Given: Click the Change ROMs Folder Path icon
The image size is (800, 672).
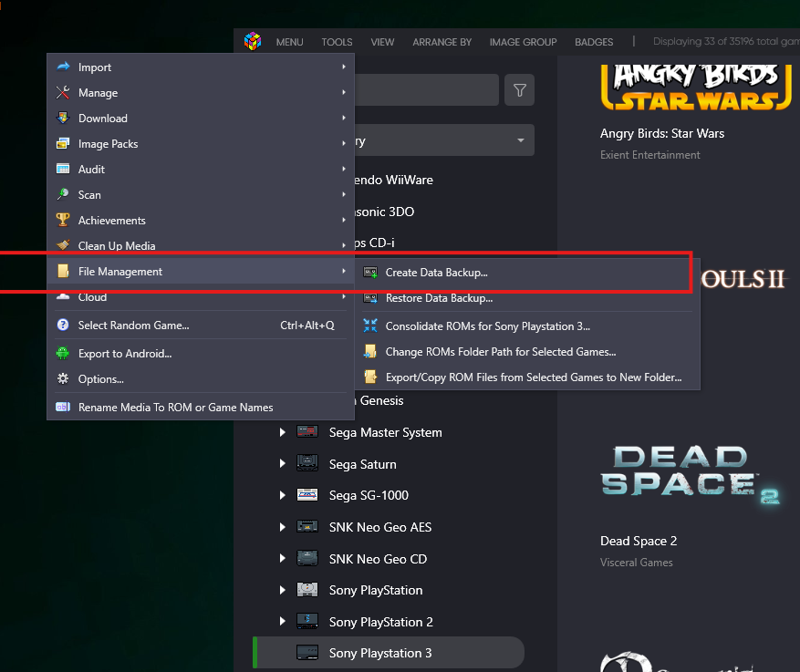Looking at the screenshot, I should [370, 351].
